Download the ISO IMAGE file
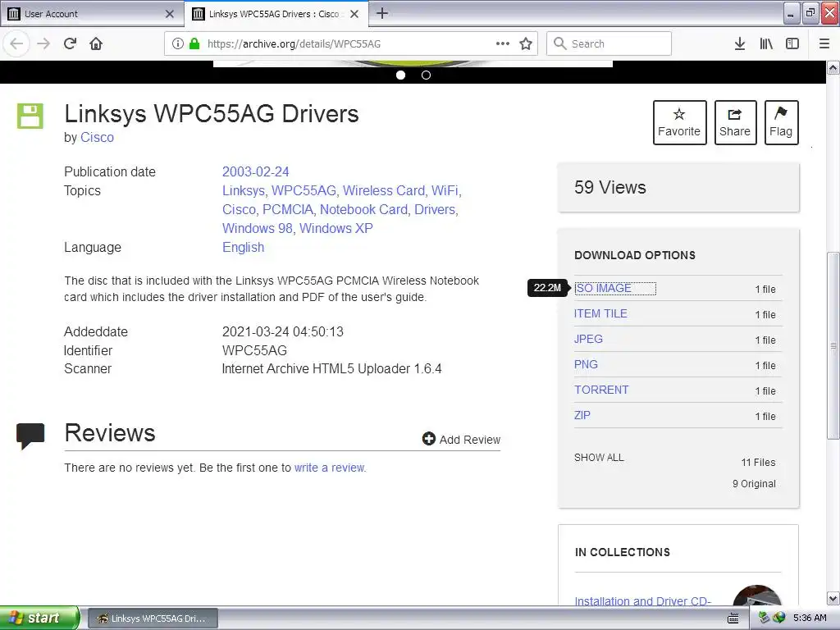The image size is (840, 630). (x=603, y=288)
